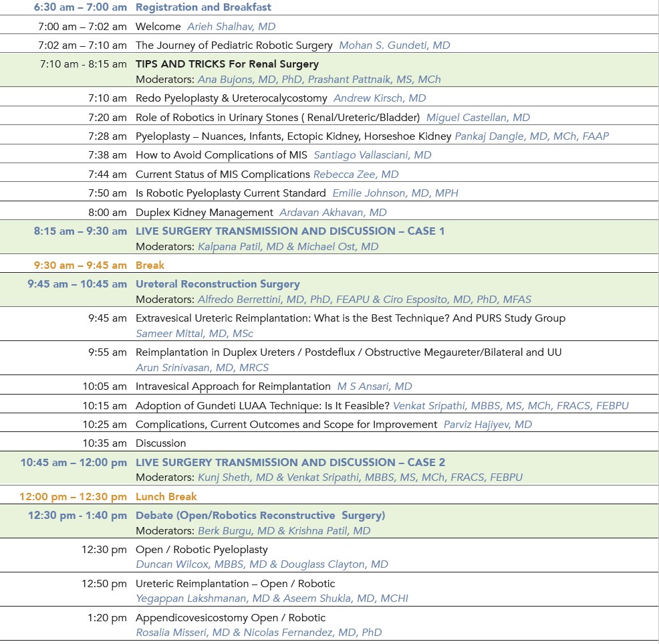Open Live Surgery Transmission Case 2 heading
The width and height of the screenshot is (659, 644).
[290, 463]
